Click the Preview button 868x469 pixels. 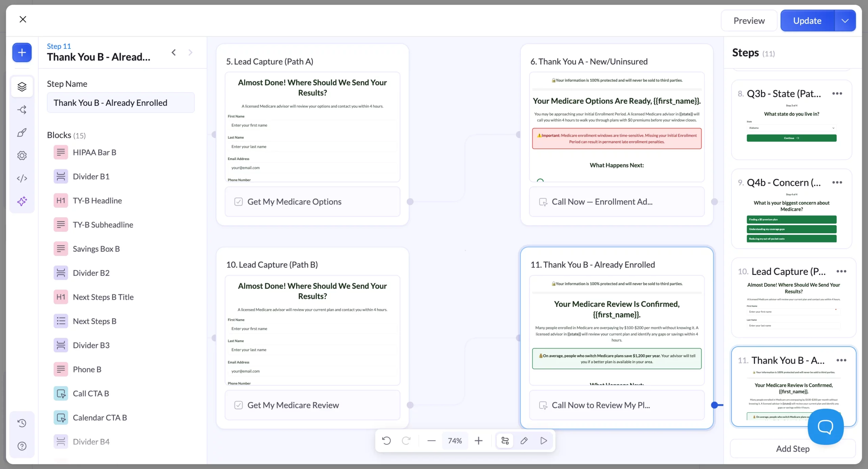click(x=749, y=21)
